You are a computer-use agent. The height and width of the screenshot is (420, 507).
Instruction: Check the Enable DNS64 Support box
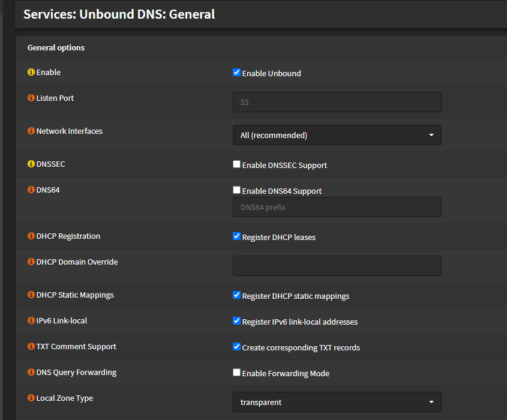point(236,190)
